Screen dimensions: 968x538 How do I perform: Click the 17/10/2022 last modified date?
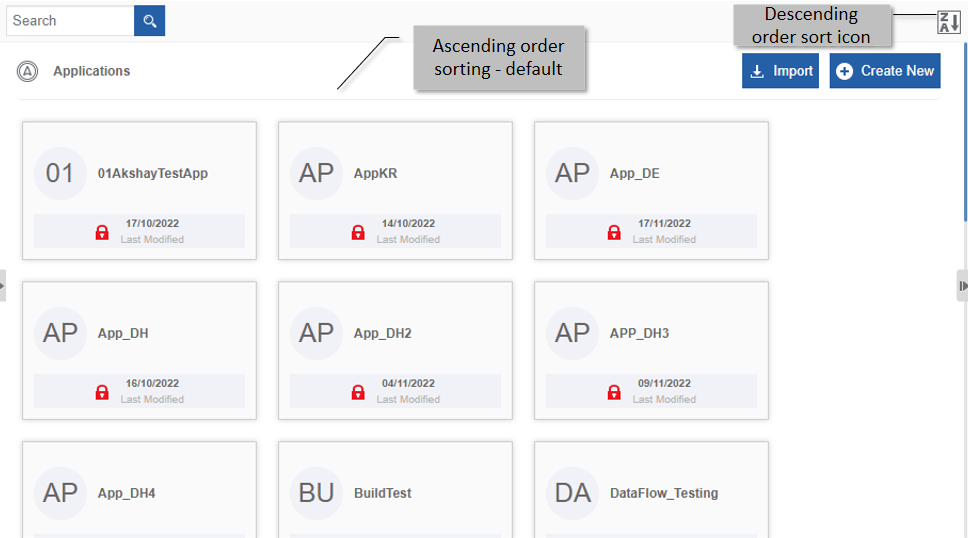pyautogui.click(x=152, y=224)
